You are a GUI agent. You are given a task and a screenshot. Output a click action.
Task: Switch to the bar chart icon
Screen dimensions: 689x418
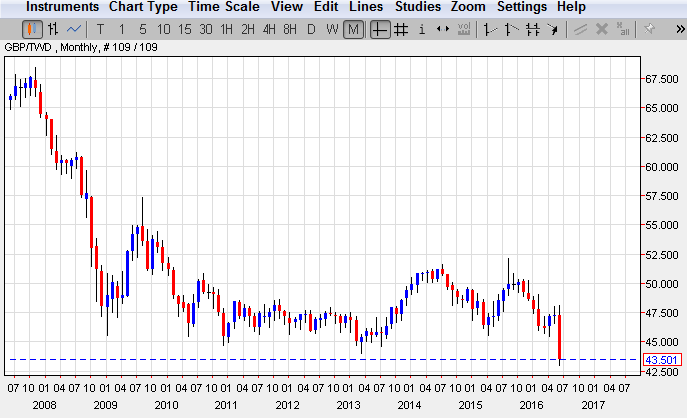[x=53, y=29]
